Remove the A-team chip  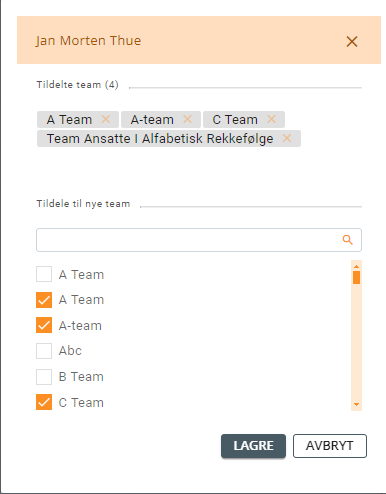click(188, 119)
